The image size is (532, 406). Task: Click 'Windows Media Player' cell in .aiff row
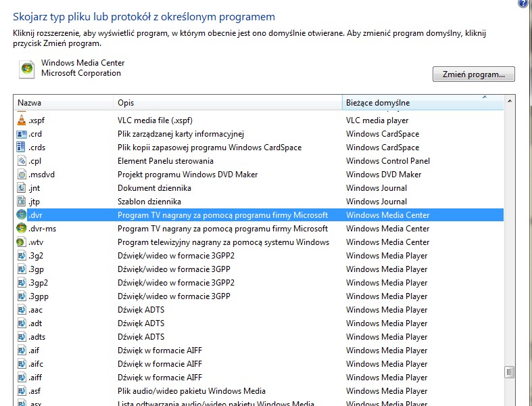(387, 378)
